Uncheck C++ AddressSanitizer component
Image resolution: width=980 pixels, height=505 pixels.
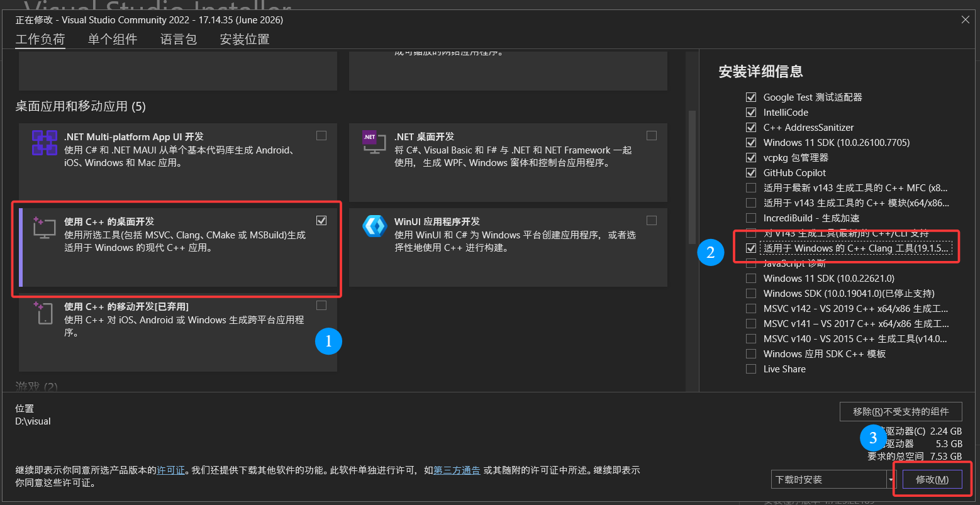[x=750, y=128]
